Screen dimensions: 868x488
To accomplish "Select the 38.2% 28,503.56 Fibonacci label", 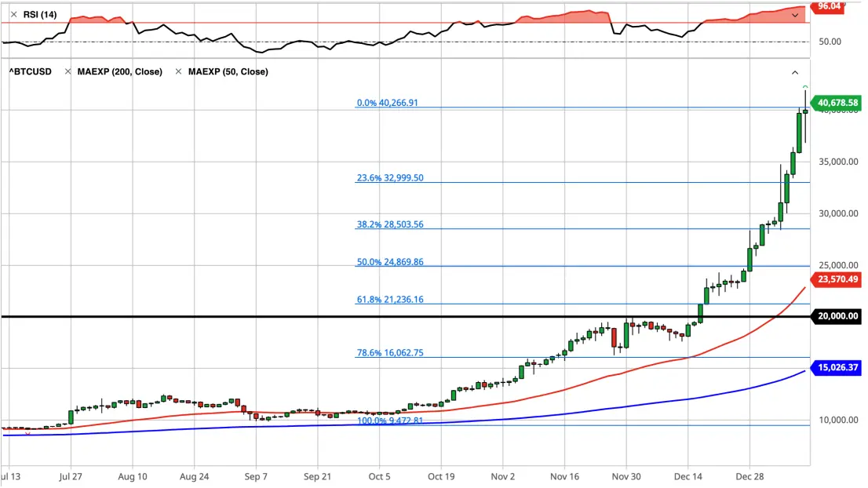I will coord(390,224).
